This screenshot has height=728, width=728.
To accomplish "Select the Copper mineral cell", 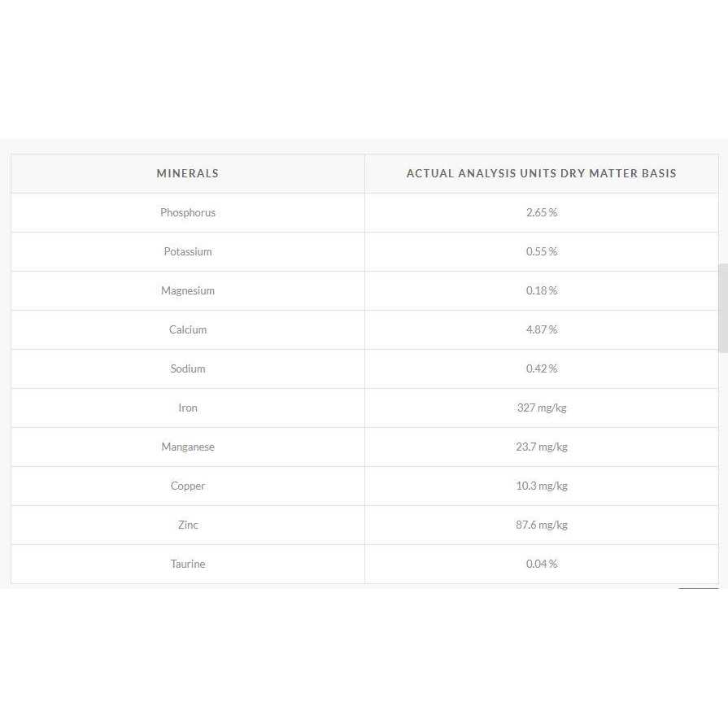I will (x=188, y=486).
